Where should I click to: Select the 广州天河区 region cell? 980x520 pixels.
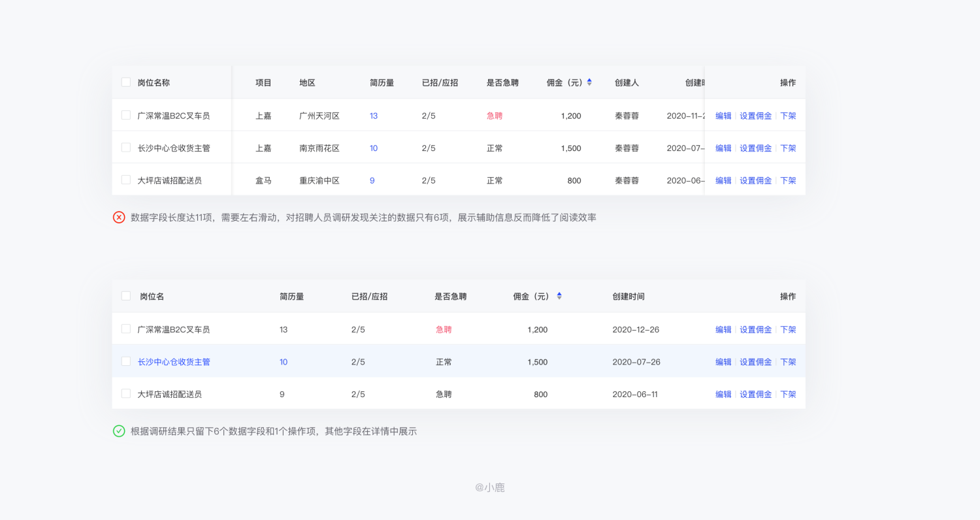coord(319,116)
